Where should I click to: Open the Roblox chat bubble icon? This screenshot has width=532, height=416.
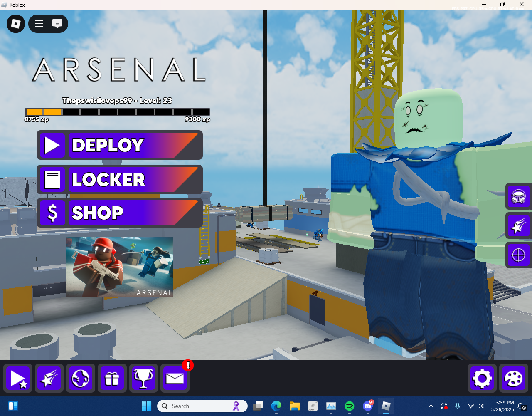click(x=57, y=24)
